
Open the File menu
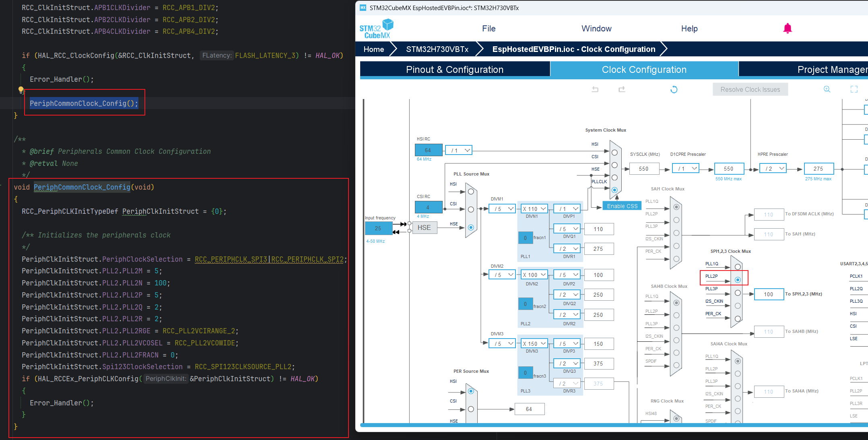489,29
